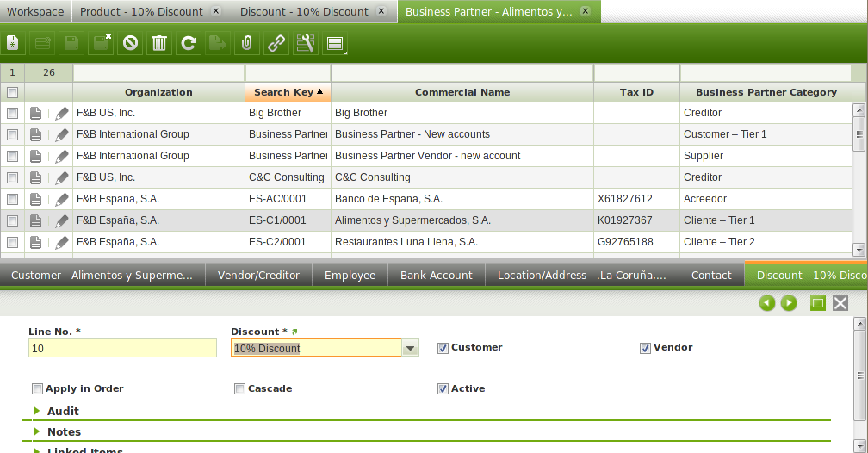Edit the Big Brother row with pencil icon

click(x=61, y=113)
